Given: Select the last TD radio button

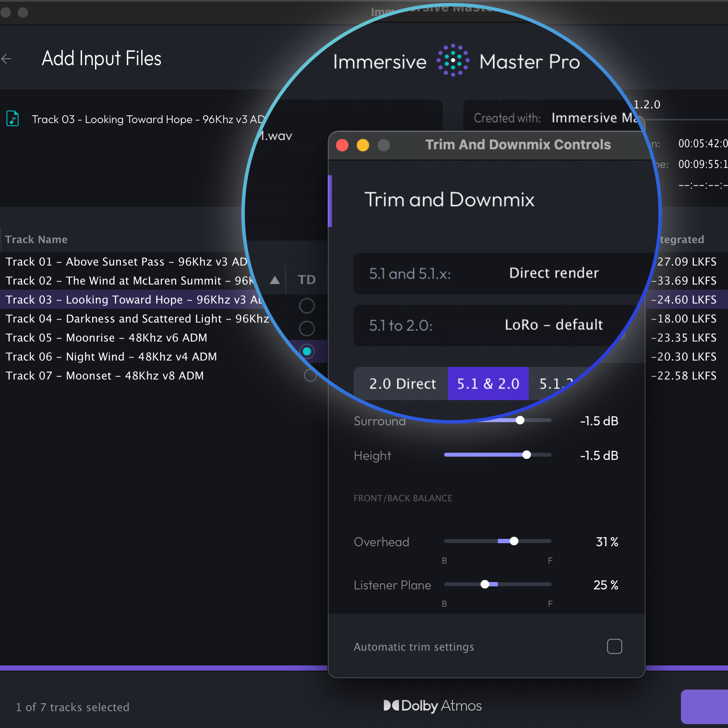Looking at the screenshot, I should pos(310,375).
